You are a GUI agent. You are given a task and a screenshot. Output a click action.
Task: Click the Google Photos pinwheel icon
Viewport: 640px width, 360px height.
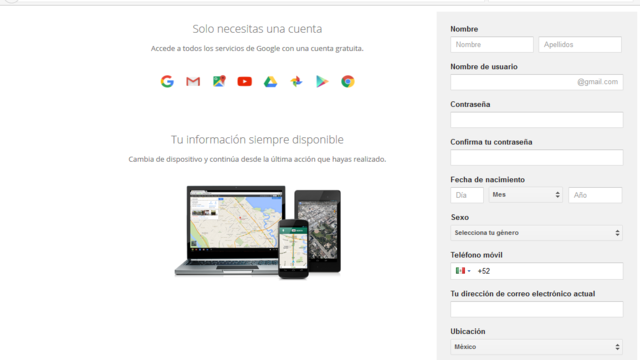click(296, 82)
